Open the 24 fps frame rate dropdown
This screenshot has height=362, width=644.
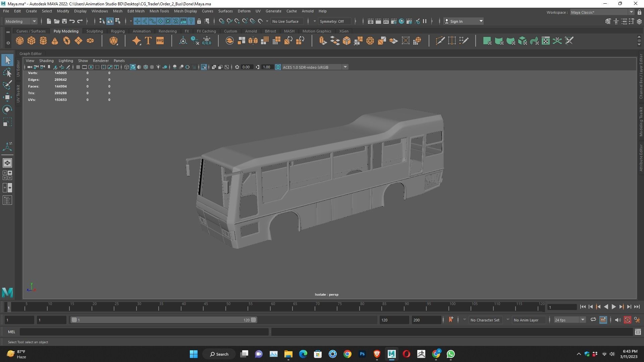[x=569, y=320]
